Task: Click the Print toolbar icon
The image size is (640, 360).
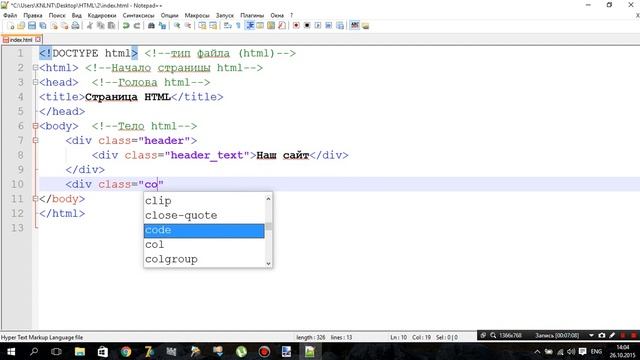Action: [x=76, y=26]
